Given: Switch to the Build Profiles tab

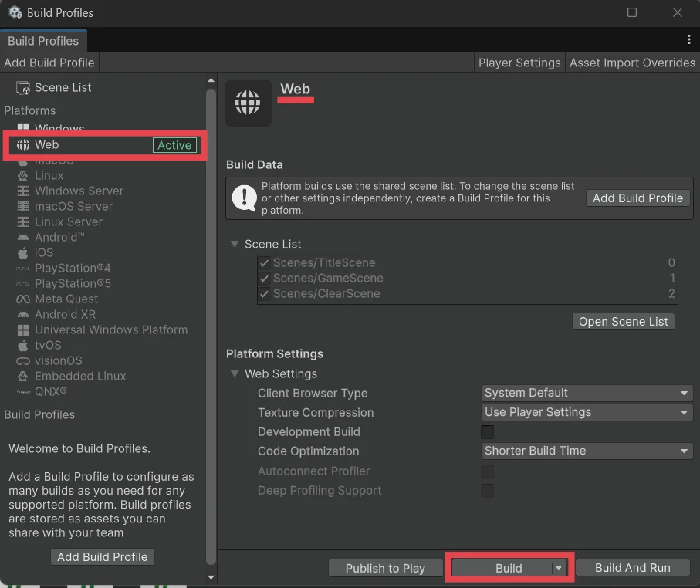Looking at the screenshot, I should (x=43, y=41).
